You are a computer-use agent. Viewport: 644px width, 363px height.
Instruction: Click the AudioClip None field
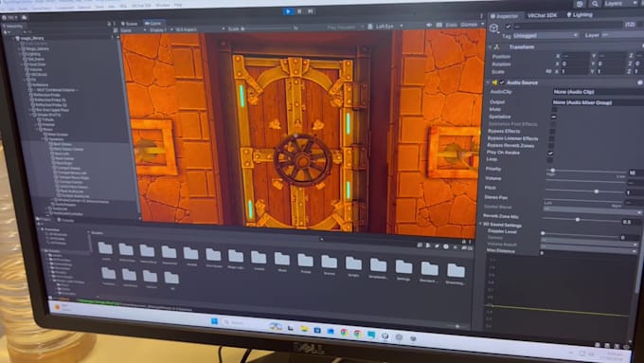[598, 92]
